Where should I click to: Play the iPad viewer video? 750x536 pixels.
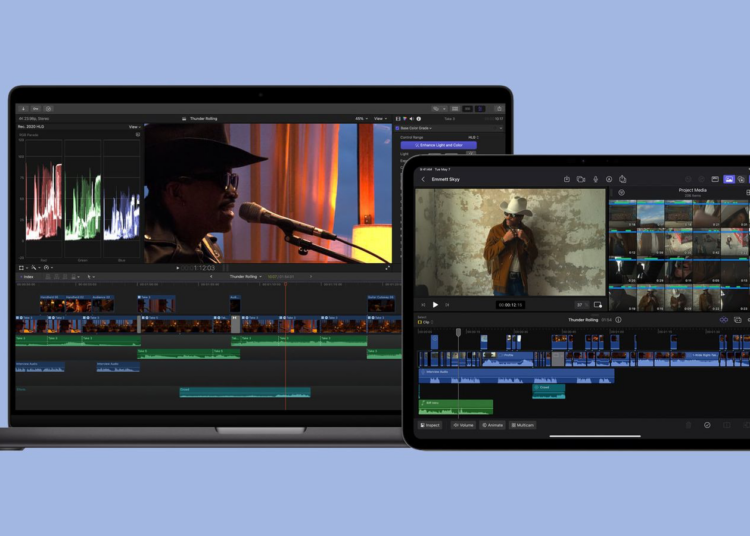click(435, 305)
